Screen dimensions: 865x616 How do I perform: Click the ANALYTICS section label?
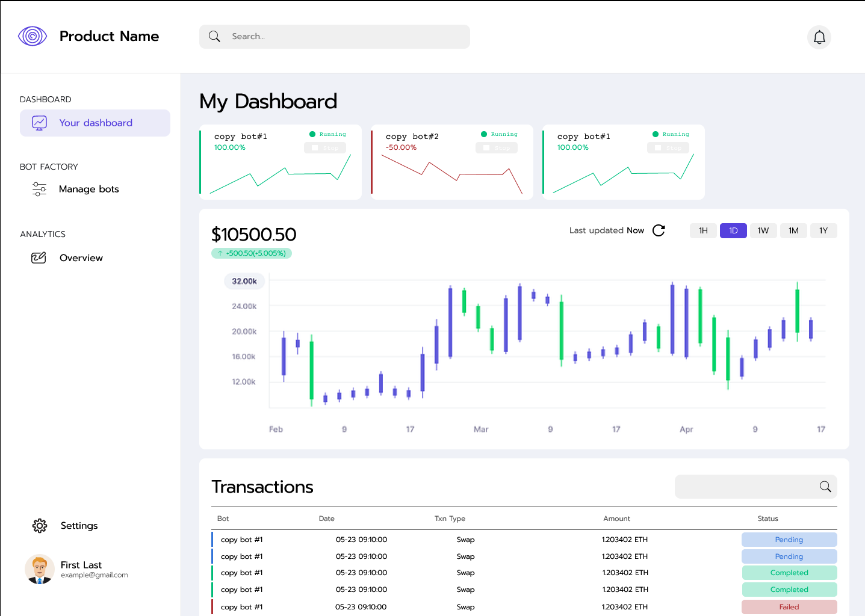[x=43, y=234]
